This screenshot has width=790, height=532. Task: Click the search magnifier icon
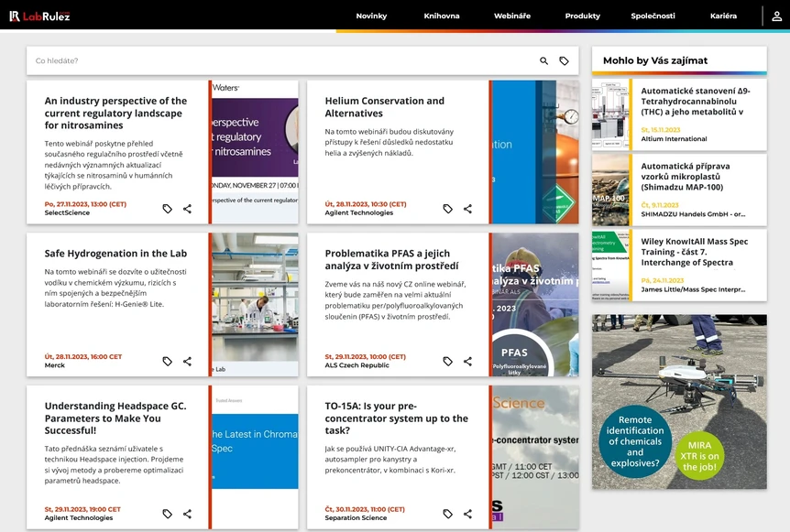coord(543,61)
